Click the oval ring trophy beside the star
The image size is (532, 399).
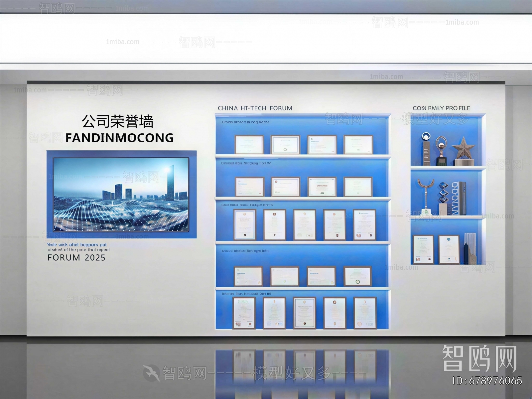tap(441, 149)
